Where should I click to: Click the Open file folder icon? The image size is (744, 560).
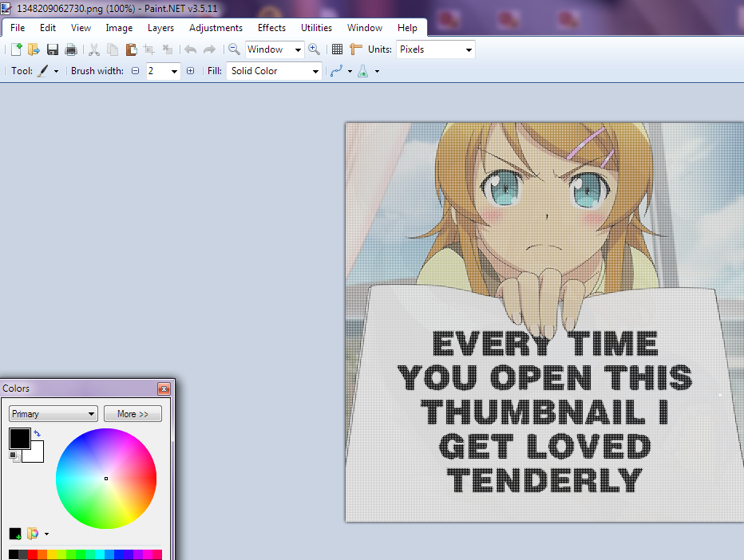(x=34, y=49)
